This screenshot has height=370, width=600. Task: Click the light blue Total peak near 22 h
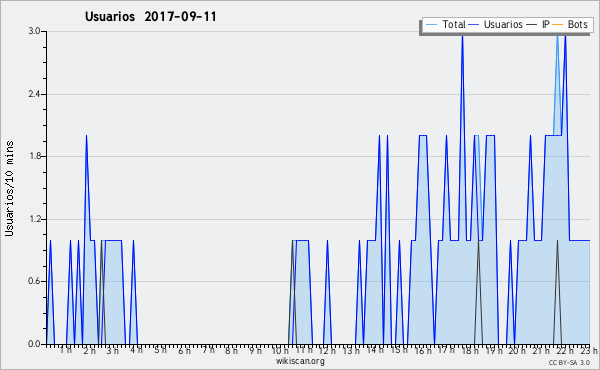tap(558, 36)
